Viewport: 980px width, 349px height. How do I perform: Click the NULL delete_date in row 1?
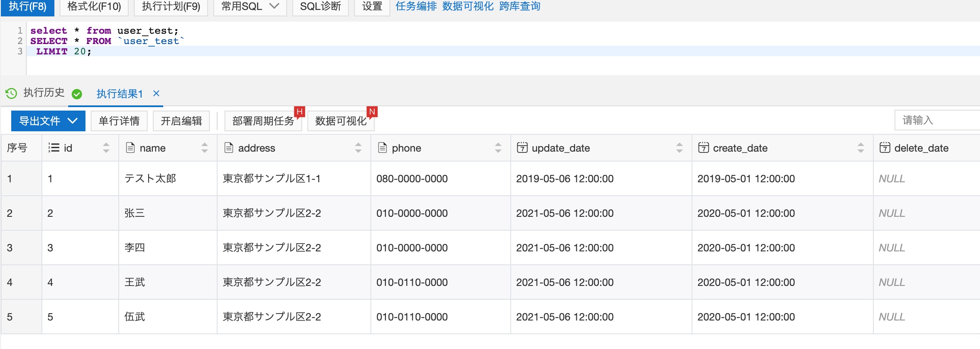point(892,178)
